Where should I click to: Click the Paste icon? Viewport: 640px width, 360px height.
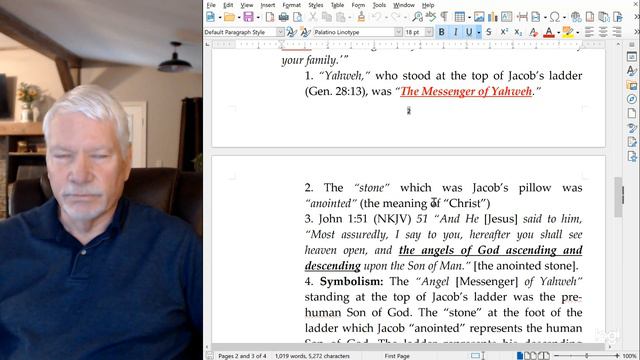(x=340, y=17)
